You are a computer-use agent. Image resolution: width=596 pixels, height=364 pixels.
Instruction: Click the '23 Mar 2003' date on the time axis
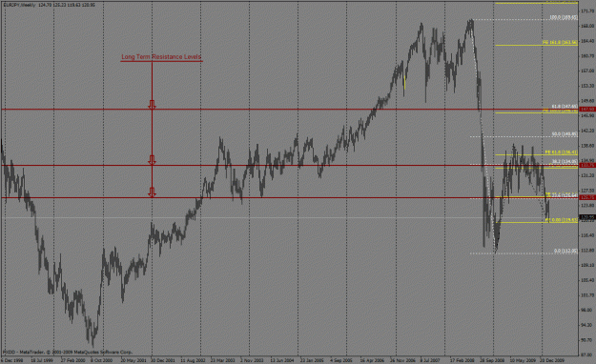(x=223, y=360)
